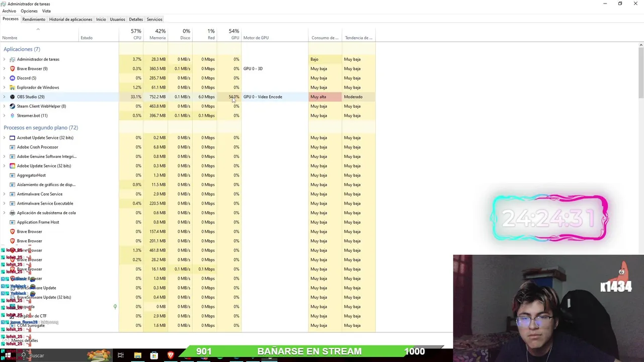
Task: Open Brave browser from the taskbar
Action: 171,355
